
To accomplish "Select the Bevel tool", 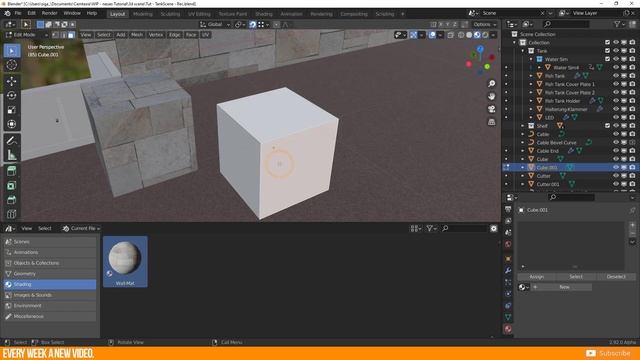I will 12,200.
